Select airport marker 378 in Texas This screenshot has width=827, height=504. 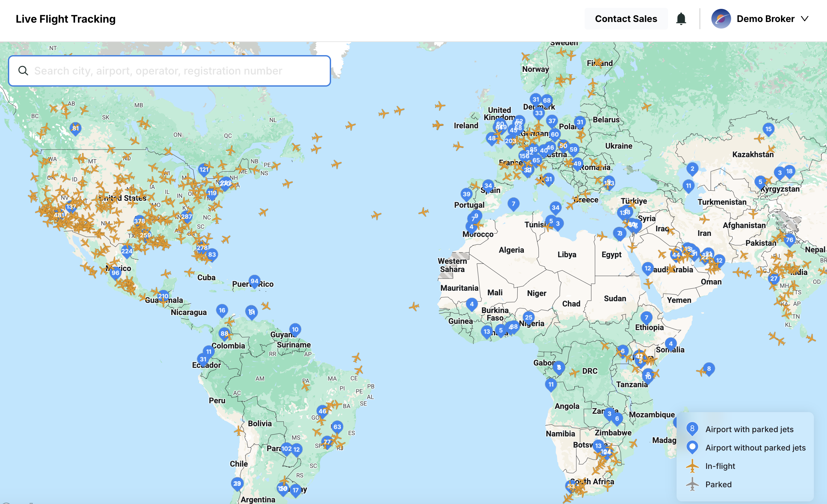click(139, 222)
